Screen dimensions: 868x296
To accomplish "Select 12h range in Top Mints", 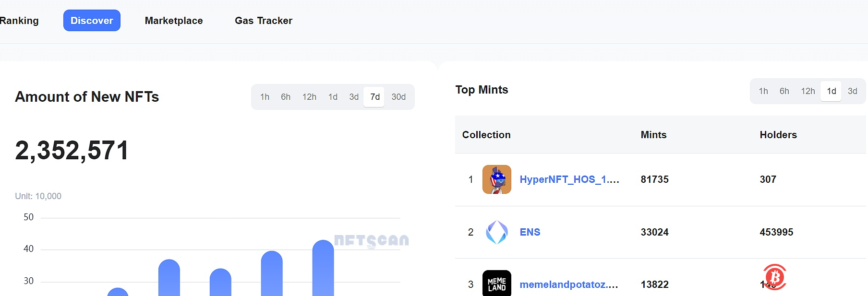I will click(808, 91).
